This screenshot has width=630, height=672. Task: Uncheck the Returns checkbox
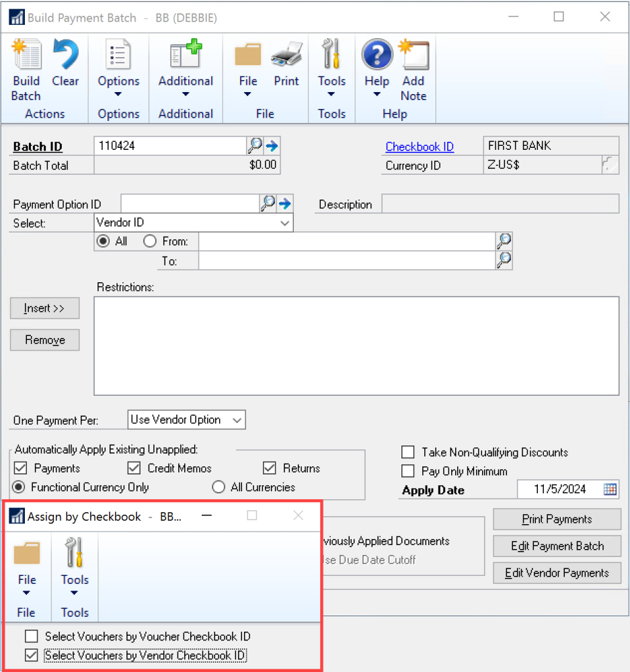tap(270, 468)
